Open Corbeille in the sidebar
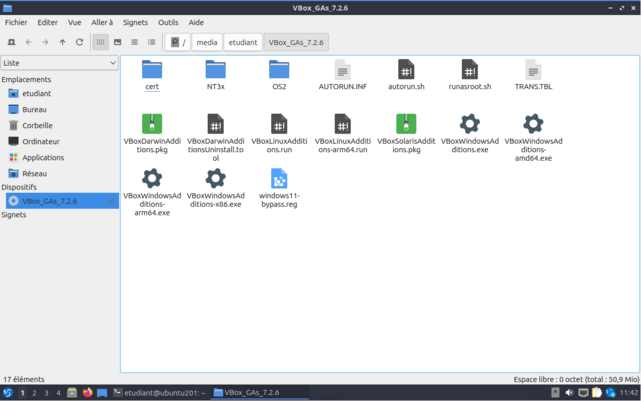 pos(36,125)
